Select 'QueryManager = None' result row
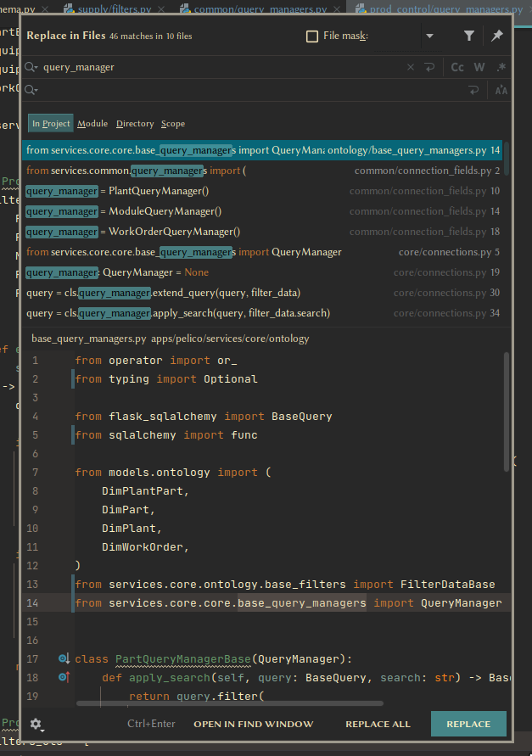This screenshot has width=532, height=756. 262,272
